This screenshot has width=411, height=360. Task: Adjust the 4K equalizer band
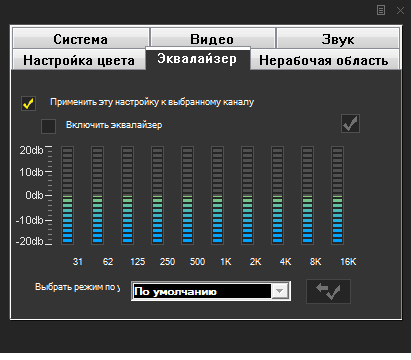click(x=278, y=195)
